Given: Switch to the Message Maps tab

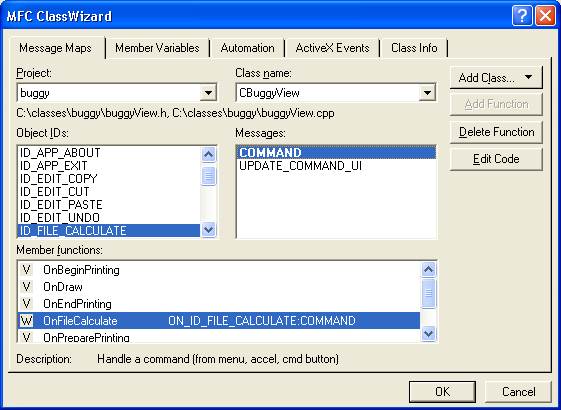Looking at the screenshot, I should point(56,48).
